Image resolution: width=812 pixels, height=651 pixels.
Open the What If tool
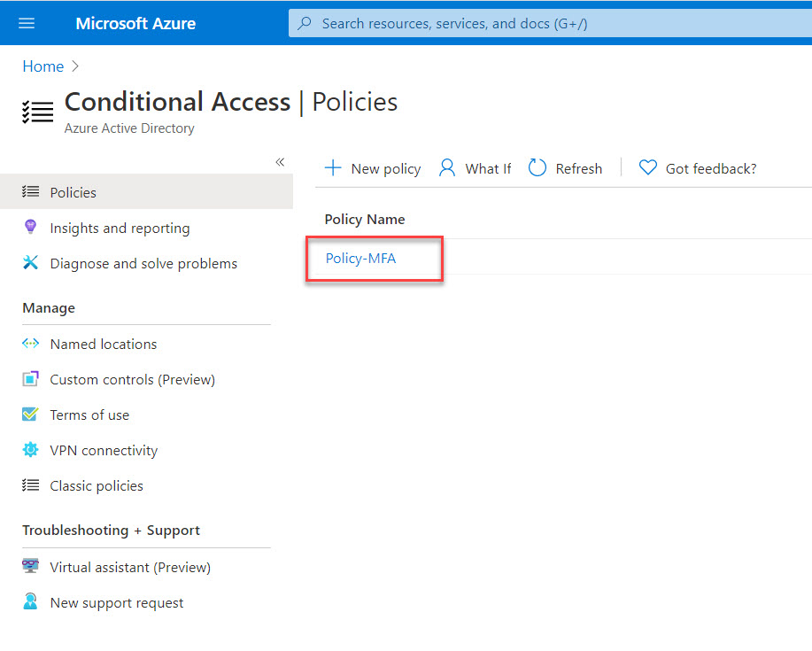476,168
